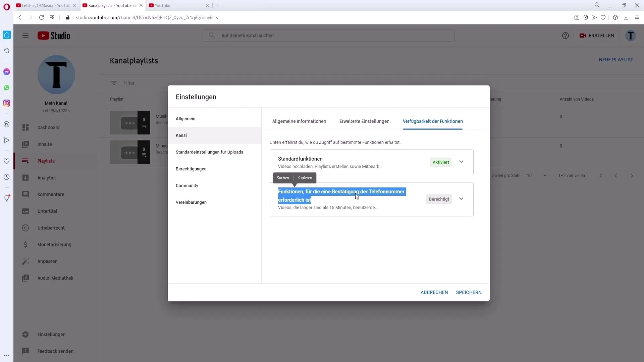Click the Einstellungen gear icon in sidebar

pos(25,335)
